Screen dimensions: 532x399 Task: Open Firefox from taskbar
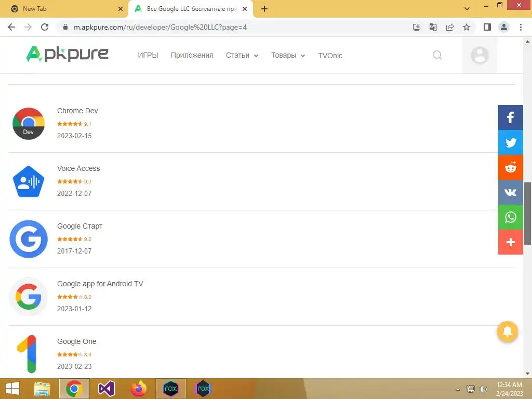click(x=139, y=389)
